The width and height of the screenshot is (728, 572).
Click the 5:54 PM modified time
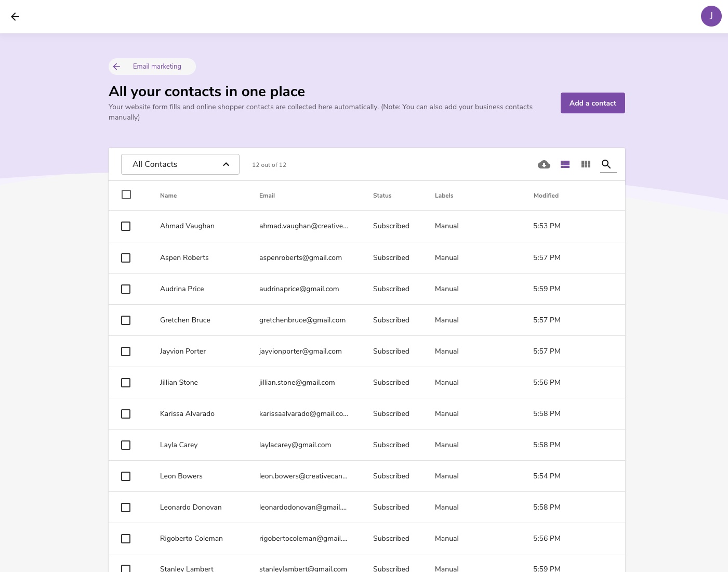pyautogui.click(x=547, y=476)
